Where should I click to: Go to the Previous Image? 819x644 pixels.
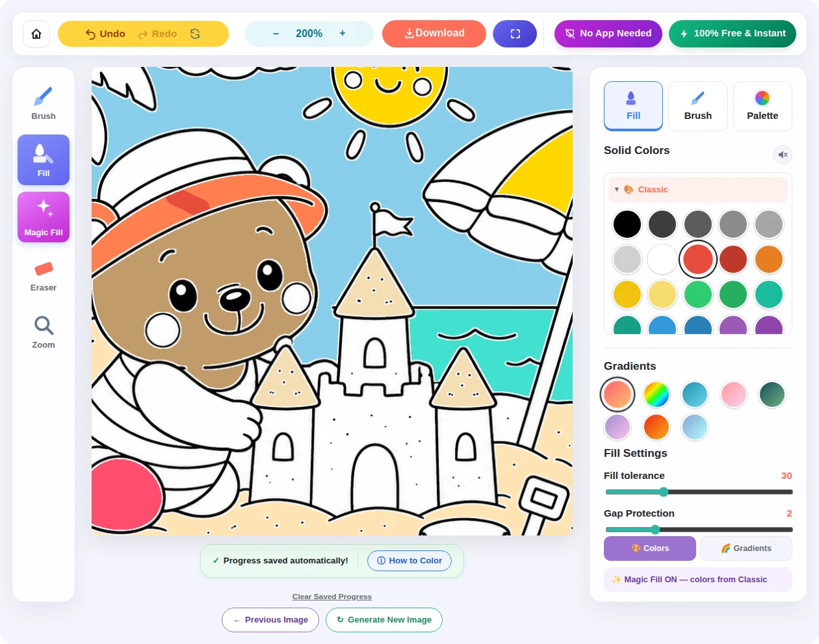[x=270, y=620]
